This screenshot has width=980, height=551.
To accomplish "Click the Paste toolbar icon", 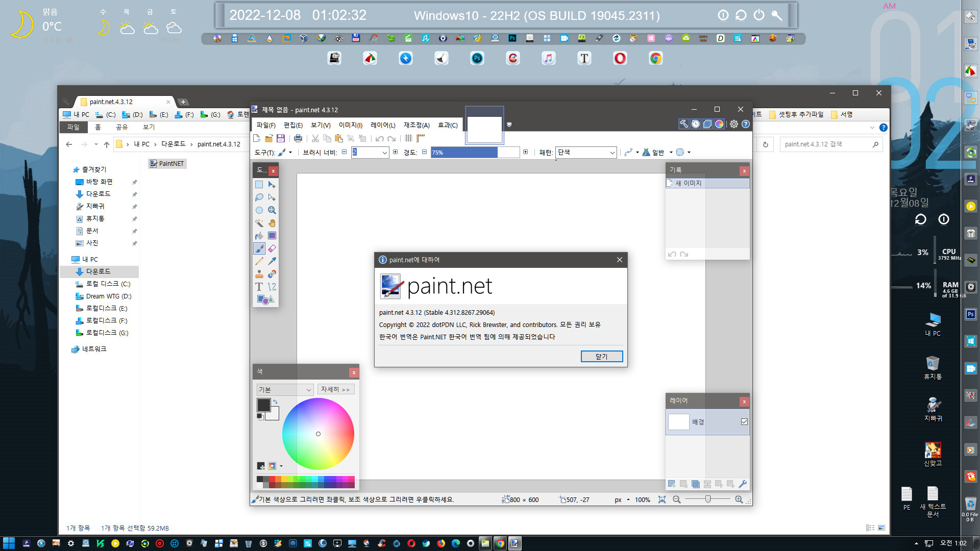I will point(339,138).
